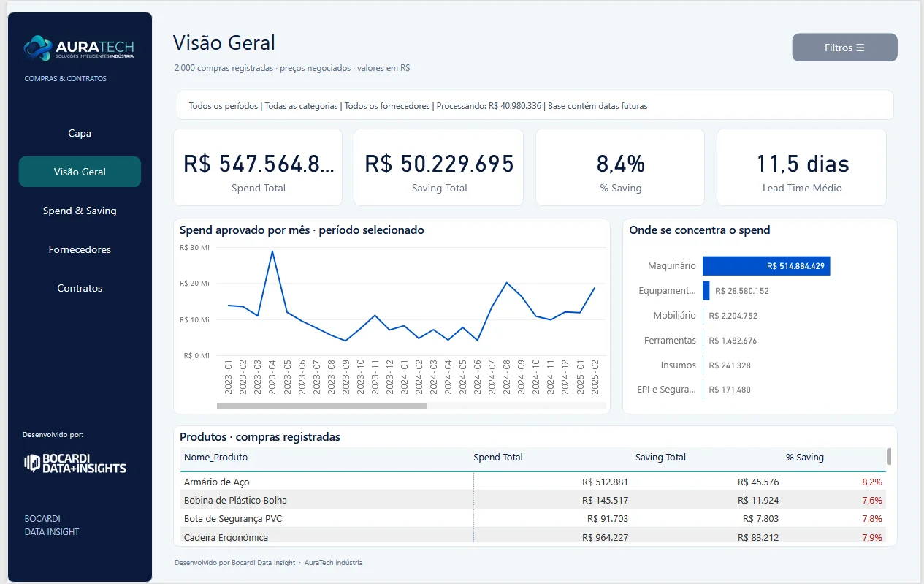The width and height of the screenshot is (924, 584).
Task: Click the AuraTech logo in the sidebar
Action: tap(79, 48)
